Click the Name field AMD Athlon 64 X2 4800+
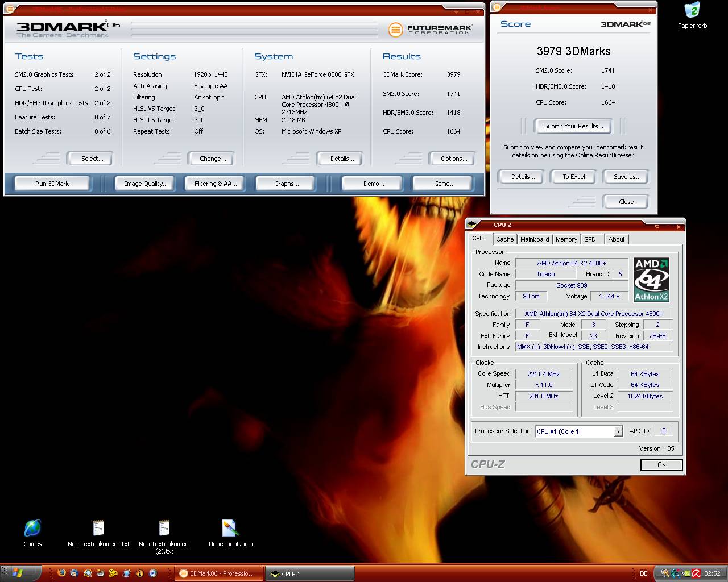The height and width of the screenshot is (582, 728). tap(572, 263)
